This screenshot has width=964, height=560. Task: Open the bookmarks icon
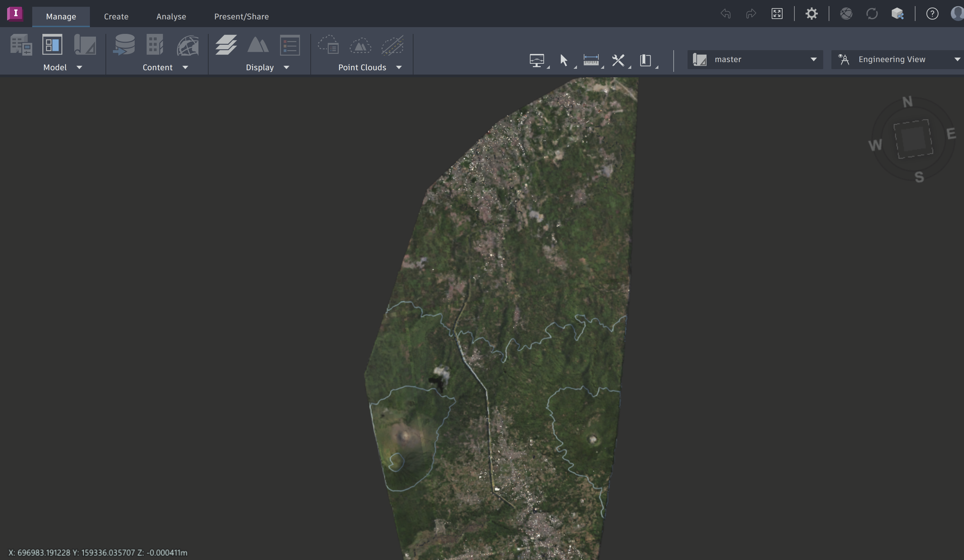pos(646,60)
